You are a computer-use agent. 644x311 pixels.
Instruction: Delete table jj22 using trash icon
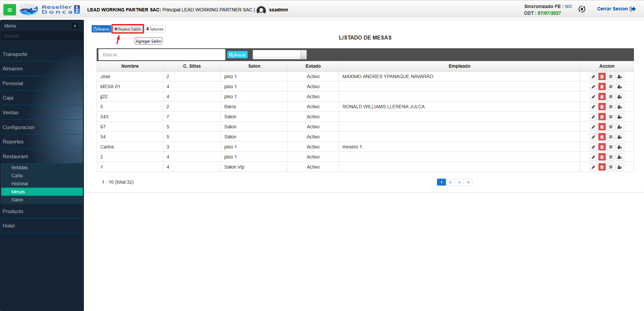602,97
